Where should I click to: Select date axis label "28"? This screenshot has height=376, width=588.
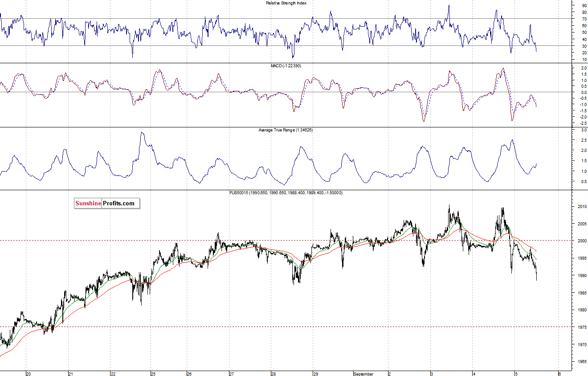click(273, 374)
